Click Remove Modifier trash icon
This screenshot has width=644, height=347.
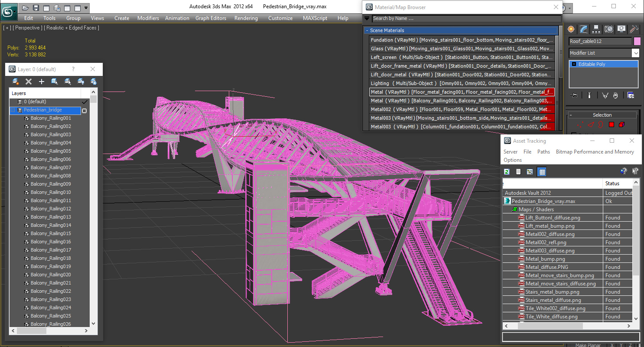tap(615, 95)
